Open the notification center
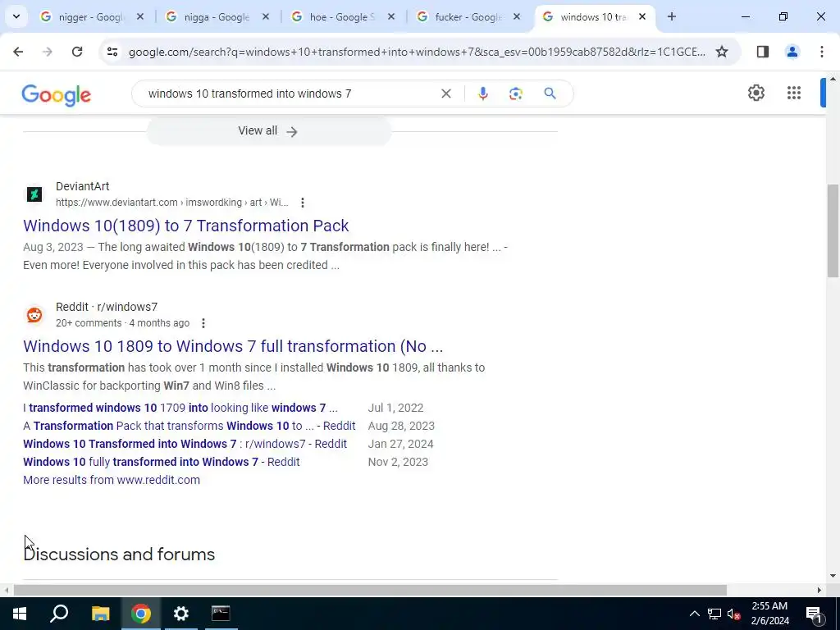Screen dimensions: 840x630 (814, 614)
